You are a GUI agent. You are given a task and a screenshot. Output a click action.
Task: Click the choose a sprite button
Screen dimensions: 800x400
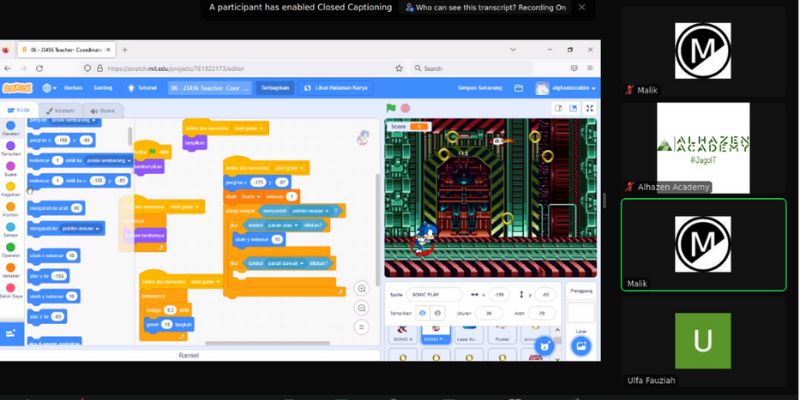544,345
